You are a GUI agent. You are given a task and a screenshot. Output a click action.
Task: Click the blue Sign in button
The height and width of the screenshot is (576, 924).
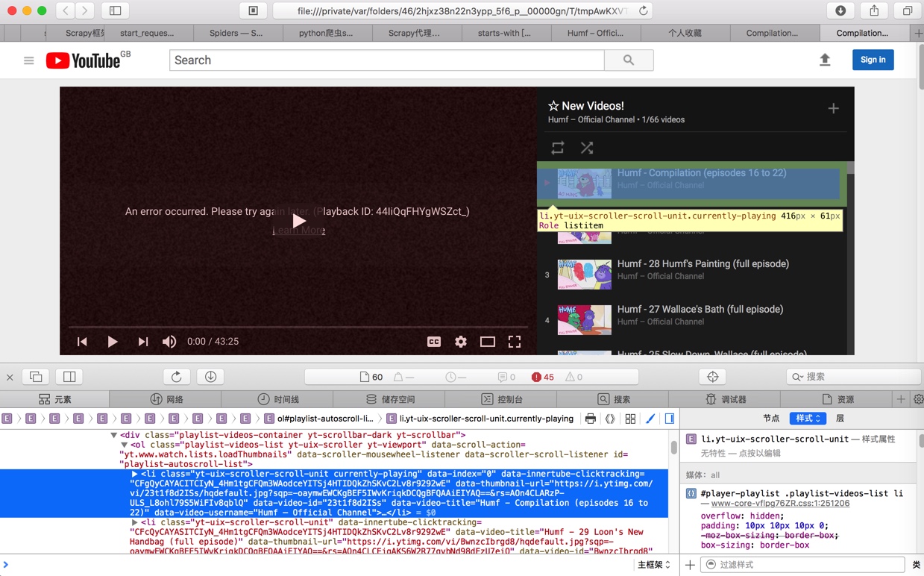pyautogui.click(x=873, y=60)
